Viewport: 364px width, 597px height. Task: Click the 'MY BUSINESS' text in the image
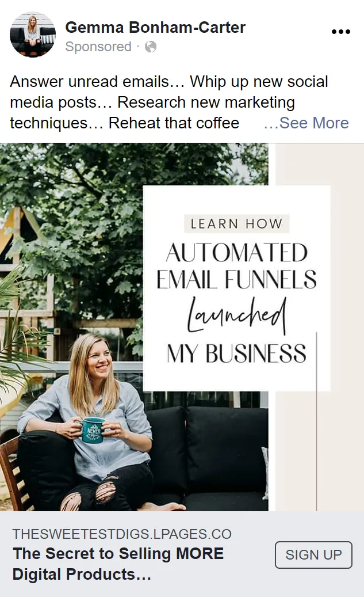click(236, 353)
